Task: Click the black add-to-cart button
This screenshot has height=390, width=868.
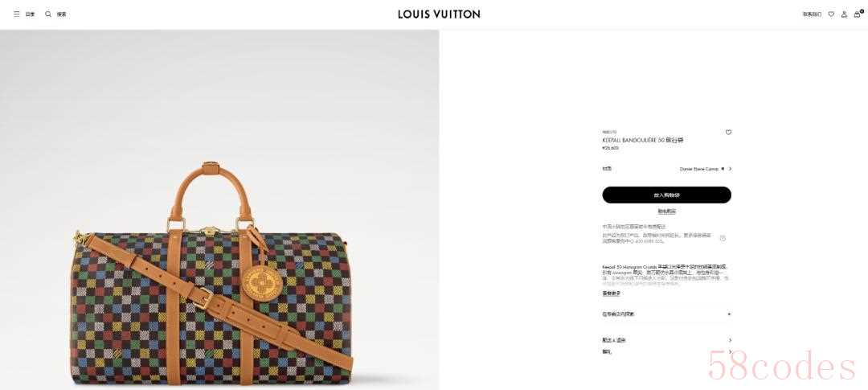Action: [666, 195]
